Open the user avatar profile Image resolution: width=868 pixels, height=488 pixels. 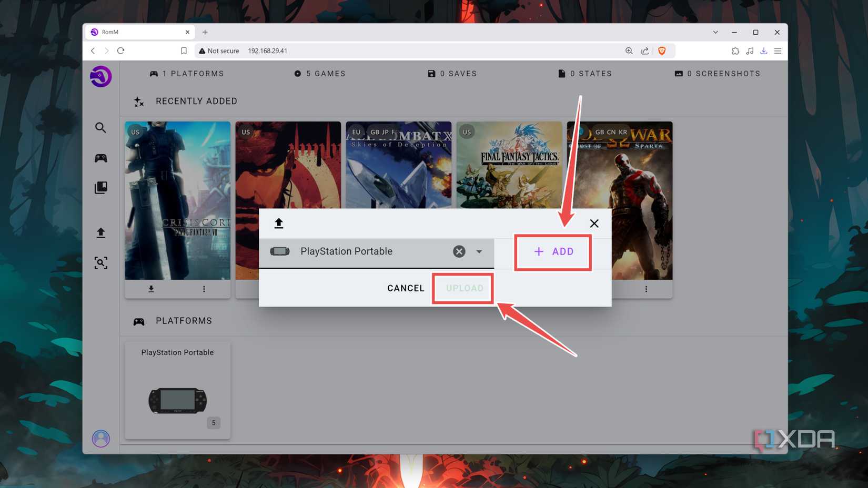100,439
